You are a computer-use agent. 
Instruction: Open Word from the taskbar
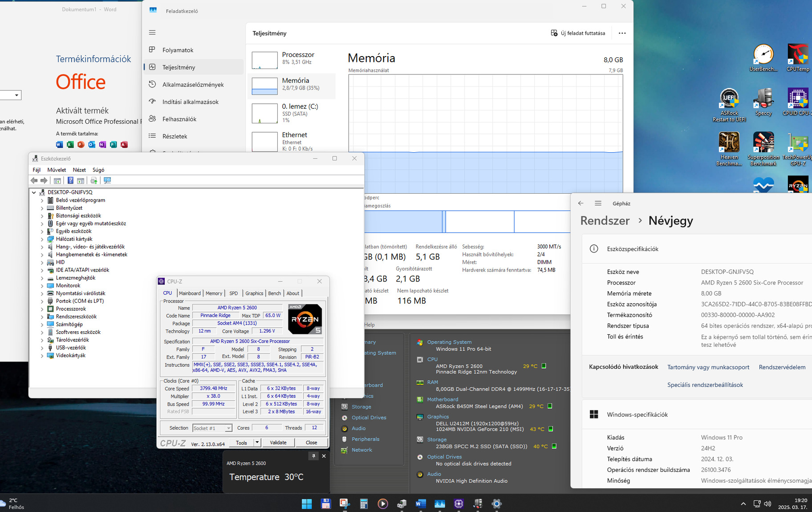420,504
